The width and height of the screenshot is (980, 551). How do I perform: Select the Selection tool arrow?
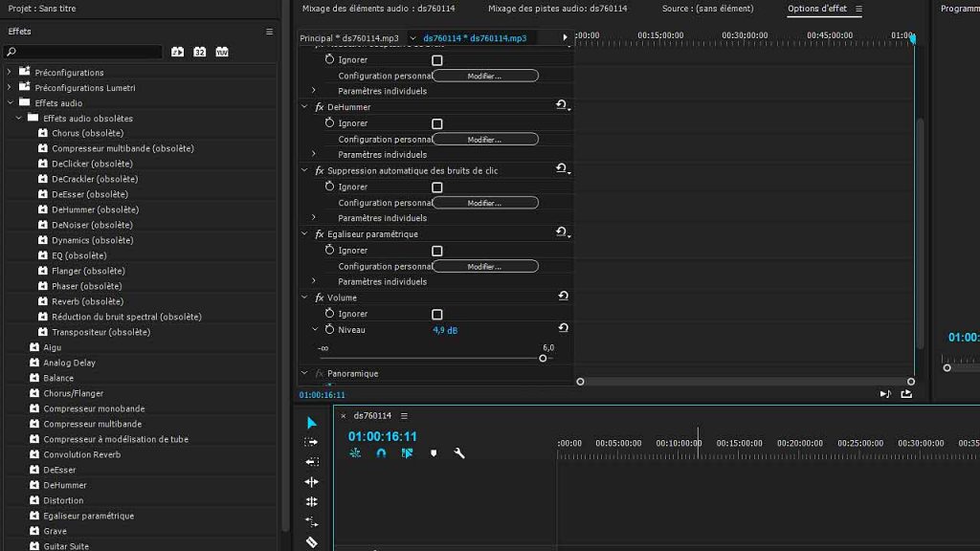click(311, 423)
